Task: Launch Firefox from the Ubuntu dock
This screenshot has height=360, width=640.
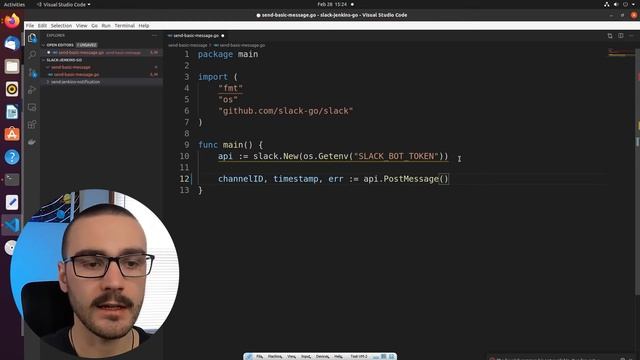Action: [12, 21]
